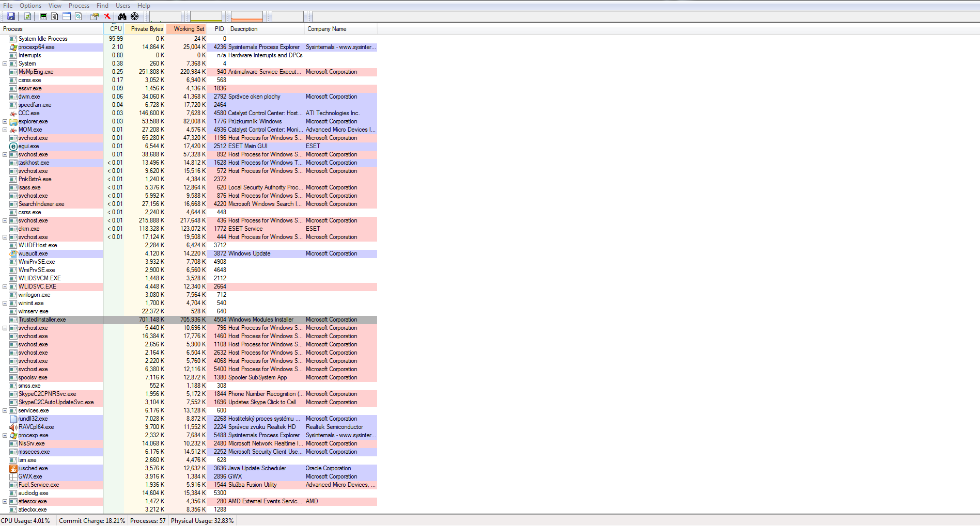
Task: Open the Process menu
Action: pos(79,6)
